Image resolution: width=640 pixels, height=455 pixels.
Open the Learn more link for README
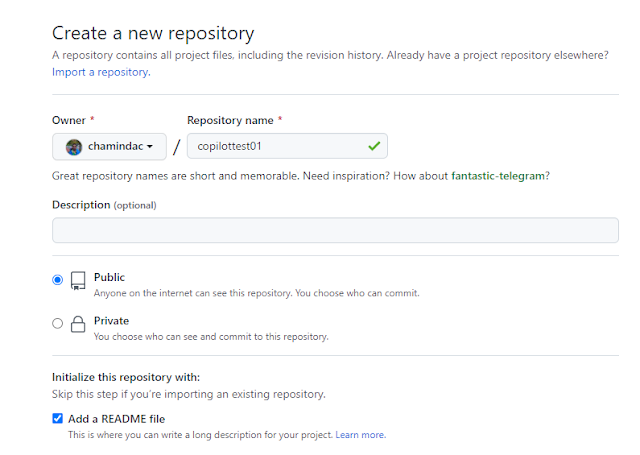click(x=360, y=435)
